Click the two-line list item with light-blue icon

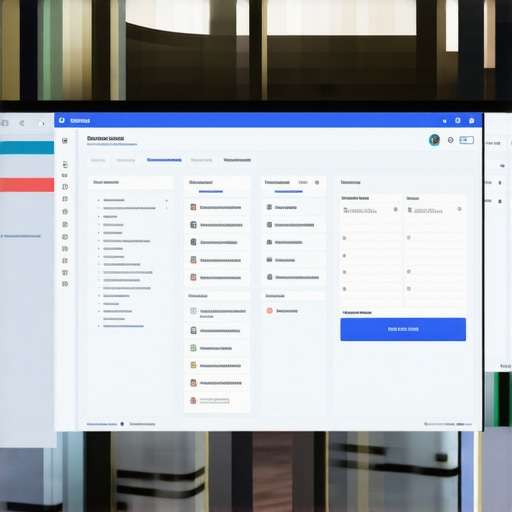tap(217, 313)
